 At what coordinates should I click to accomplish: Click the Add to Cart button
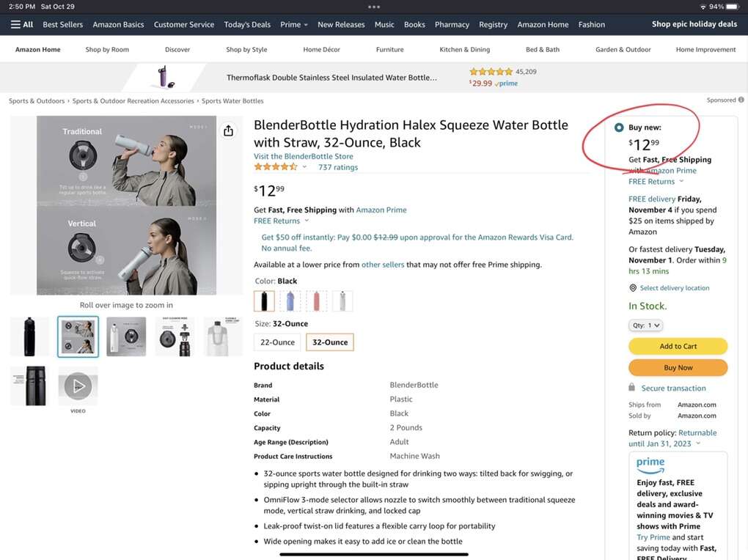678,347
